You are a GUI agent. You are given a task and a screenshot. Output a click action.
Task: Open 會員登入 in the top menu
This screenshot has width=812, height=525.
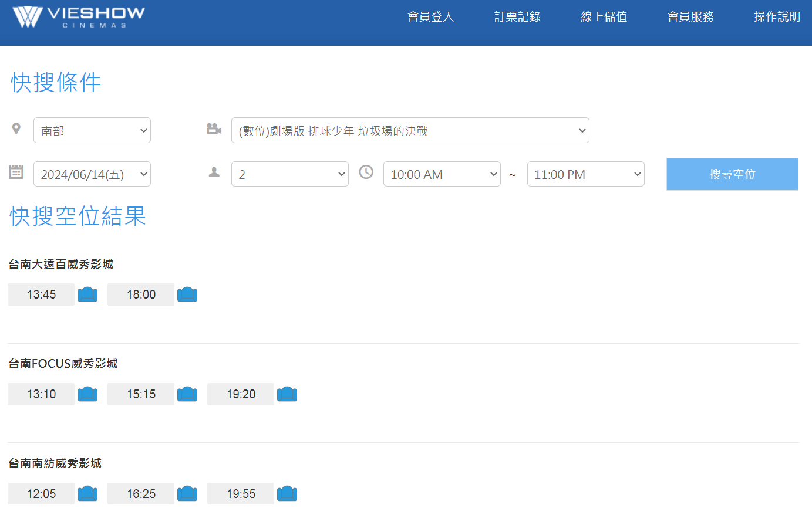tap(431, 16)
